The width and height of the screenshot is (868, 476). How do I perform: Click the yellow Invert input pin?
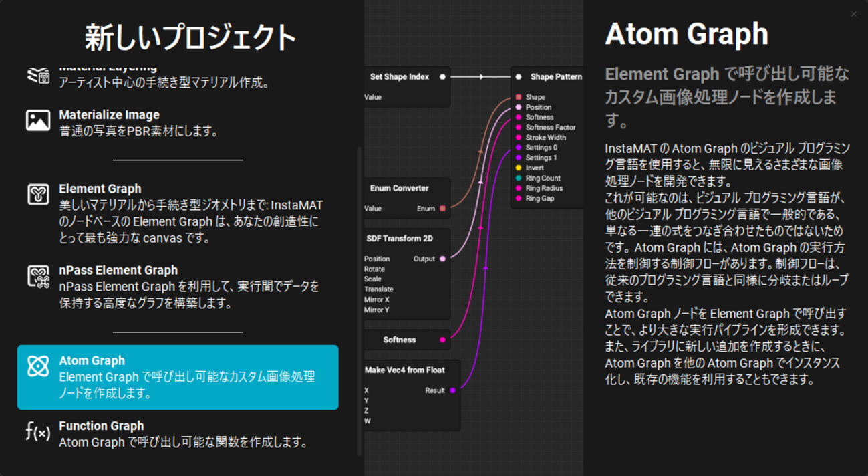click(519, 168)
